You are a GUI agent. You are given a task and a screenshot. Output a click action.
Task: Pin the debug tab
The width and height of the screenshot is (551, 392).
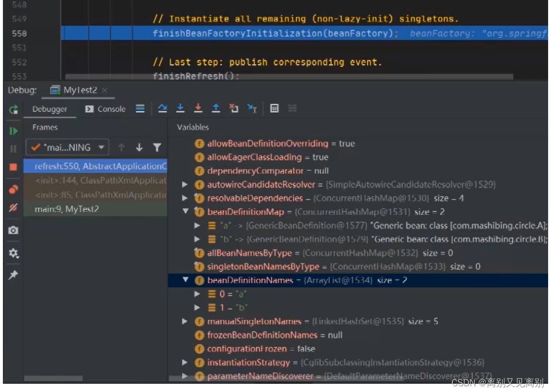click(x=13, y=275)
